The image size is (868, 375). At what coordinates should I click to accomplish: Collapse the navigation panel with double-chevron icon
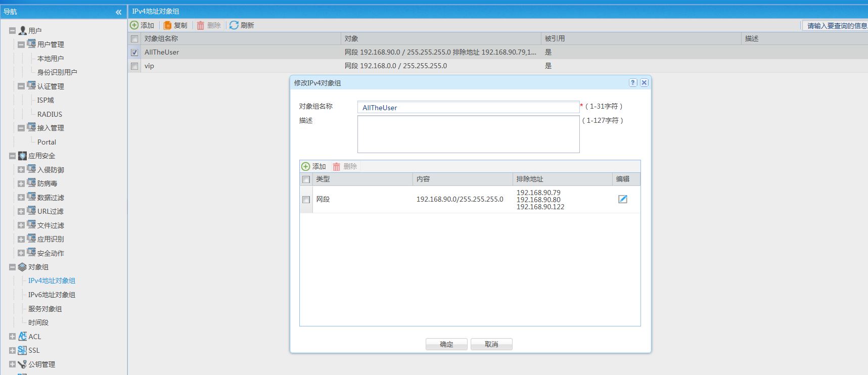point(118,12)
